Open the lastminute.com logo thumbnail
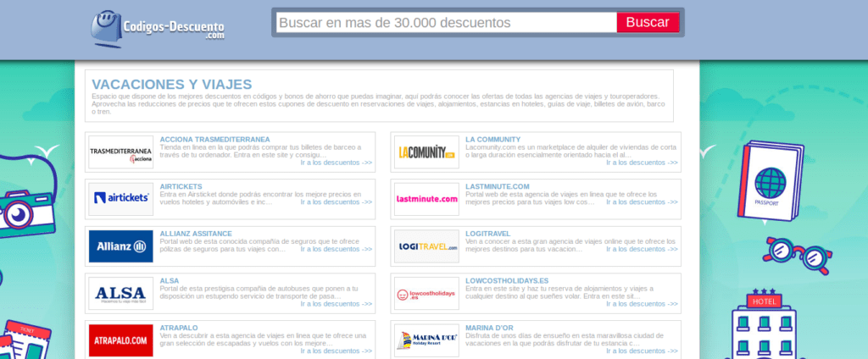 pos(426,199)
